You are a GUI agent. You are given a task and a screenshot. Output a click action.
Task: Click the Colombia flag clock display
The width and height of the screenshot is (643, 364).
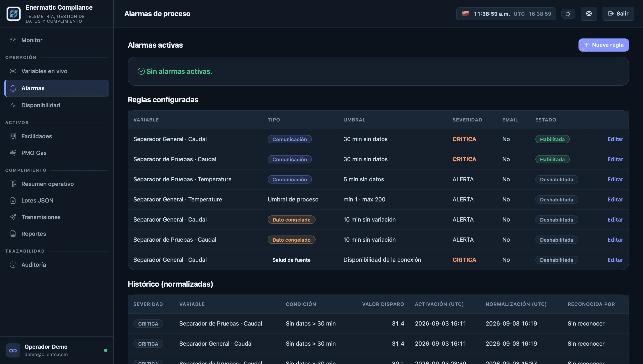click(506, 14)
